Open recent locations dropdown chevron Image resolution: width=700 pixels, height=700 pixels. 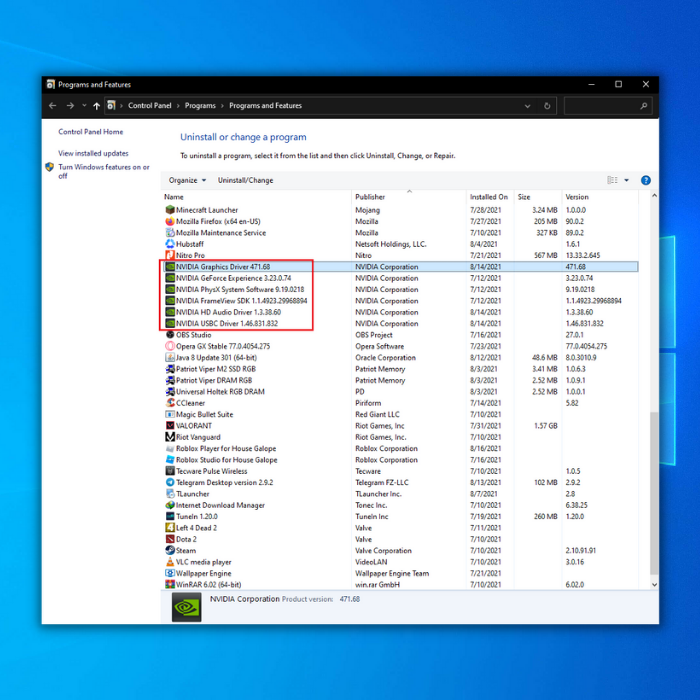[x=84, y=106]
